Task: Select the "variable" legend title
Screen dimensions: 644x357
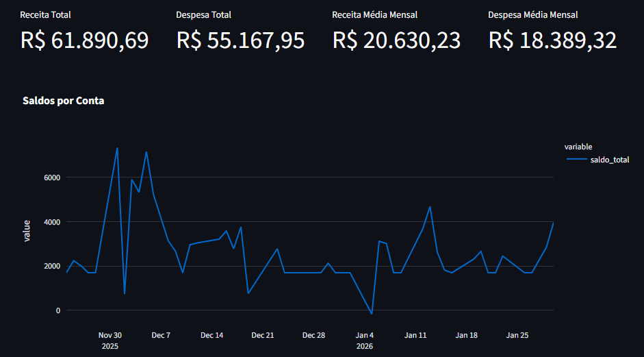Action: tap(578, 147)
